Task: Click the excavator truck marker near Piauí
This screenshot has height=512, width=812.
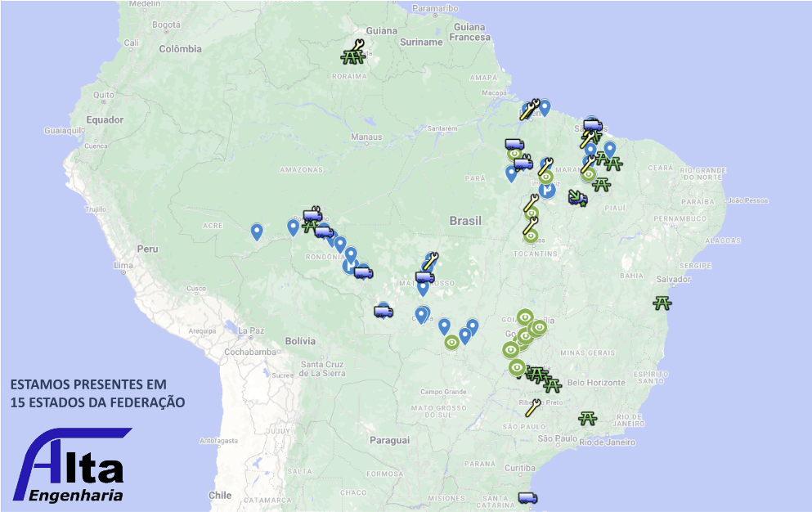Action: click(x=577, y=197)
